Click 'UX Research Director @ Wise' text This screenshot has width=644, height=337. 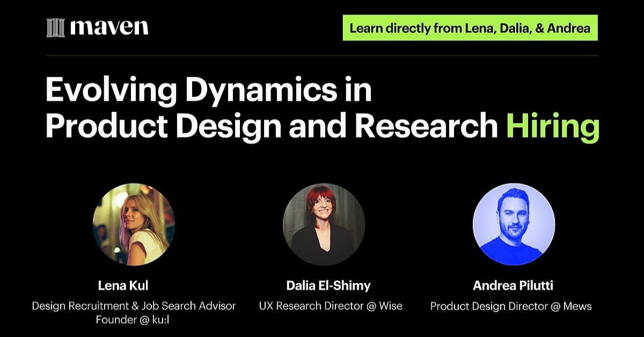coord(331,306)
